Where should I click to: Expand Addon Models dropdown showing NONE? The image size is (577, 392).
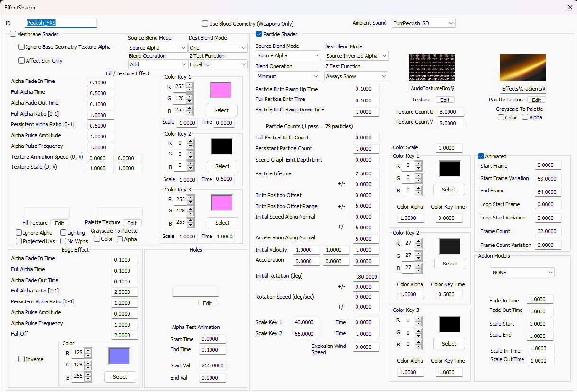click(x=522, y=273)
